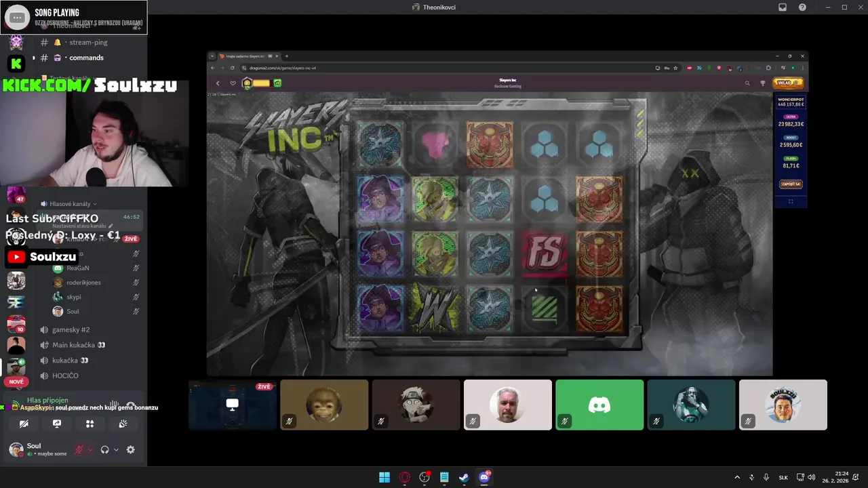Open the soundboard in voice panel
868x488 pixels.
click(x=123, y=424)
